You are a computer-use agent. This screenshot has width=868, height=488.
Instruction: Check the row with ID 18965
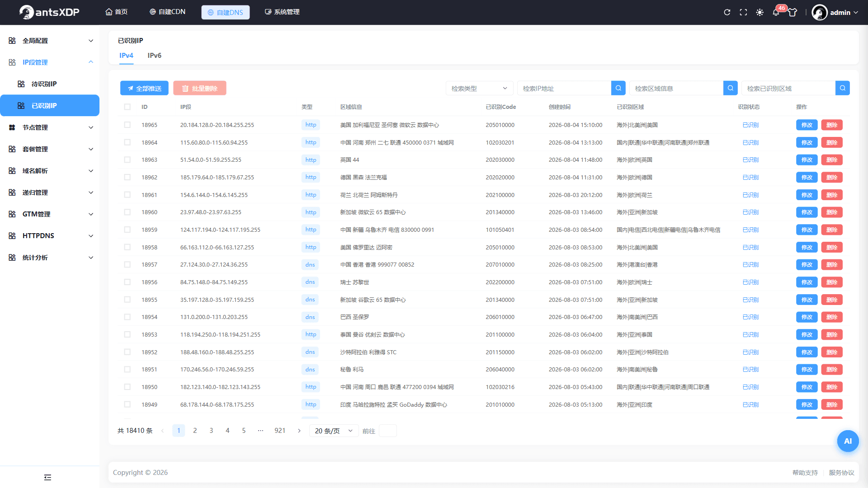[x=127, y=125]
